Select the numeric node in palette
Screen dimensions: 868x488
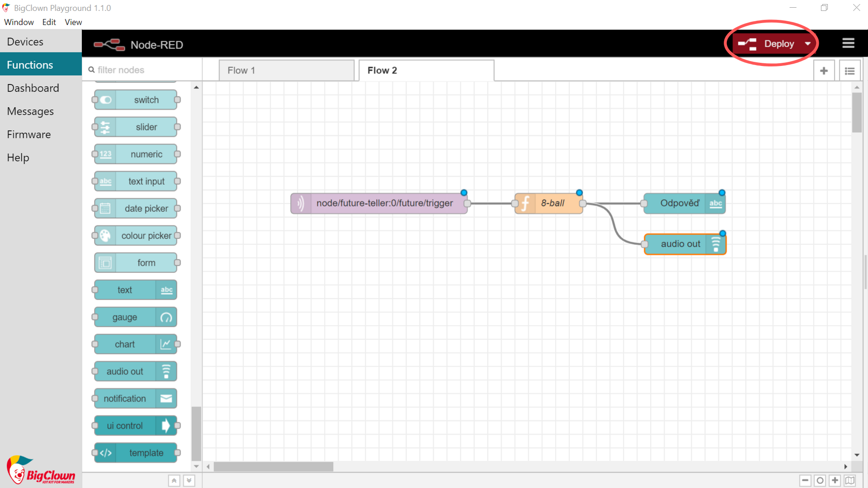(136, 154)
